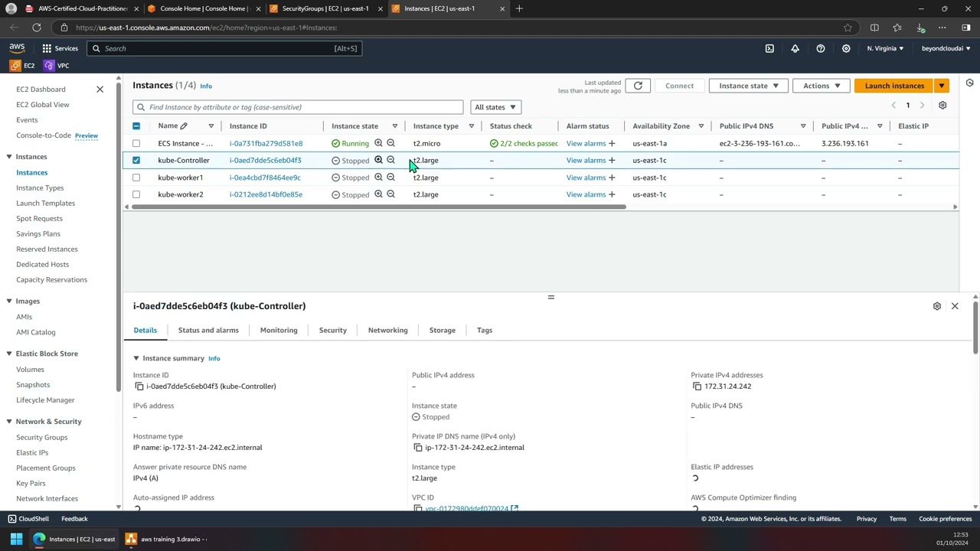
Task: Collapse the Network & Security section
Action: coord(9,422)
